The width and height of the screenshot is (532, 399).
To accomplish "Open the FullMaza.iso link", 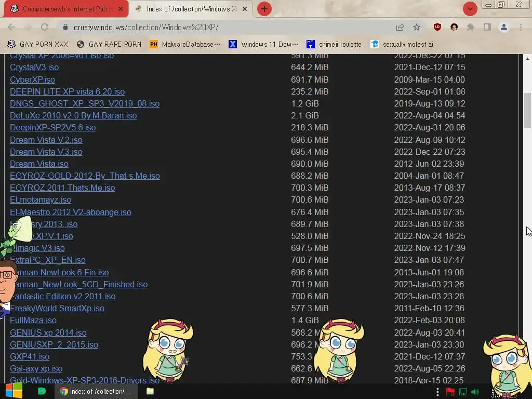I will point(33,320).
